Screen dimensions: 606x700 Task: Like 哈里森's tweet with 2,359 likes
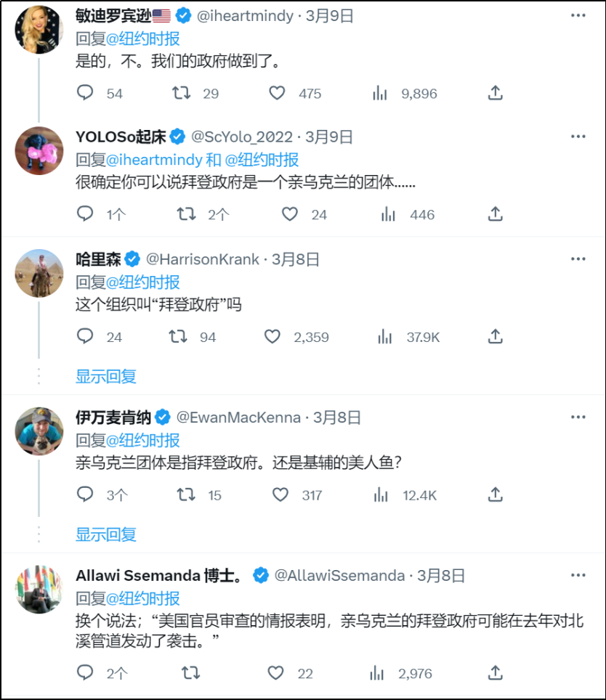[x=272, y=337]
